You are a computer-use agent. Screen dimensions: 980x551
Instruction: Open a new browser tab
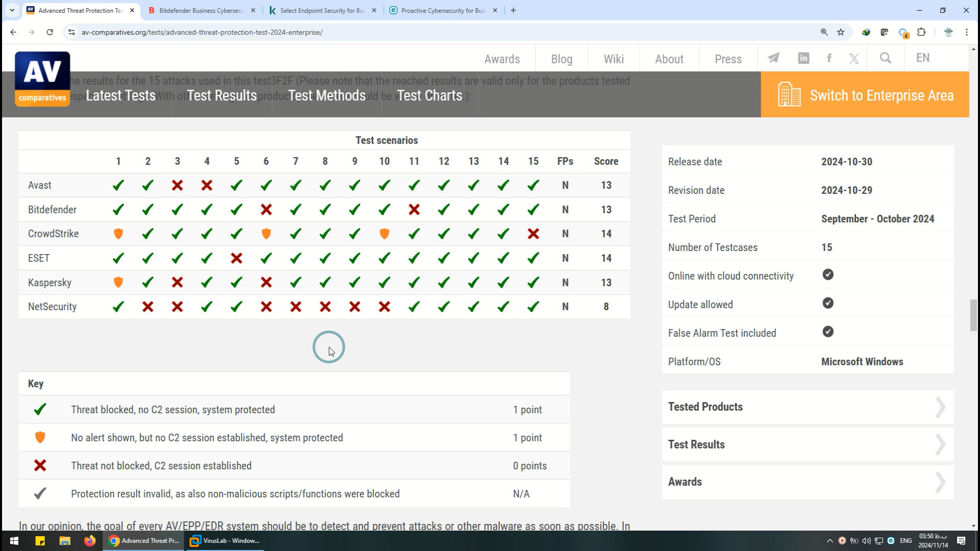(x=513, y=10)
